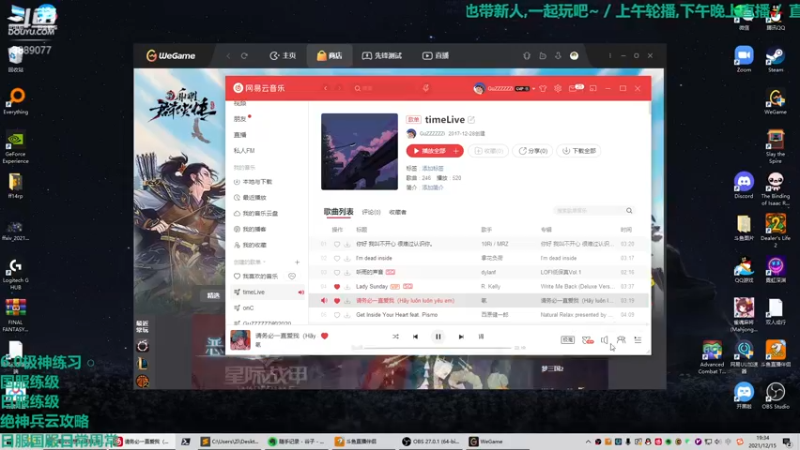Open Discord desktop shortcut
This screenshot has width=800, height=450.
[743, 185]
